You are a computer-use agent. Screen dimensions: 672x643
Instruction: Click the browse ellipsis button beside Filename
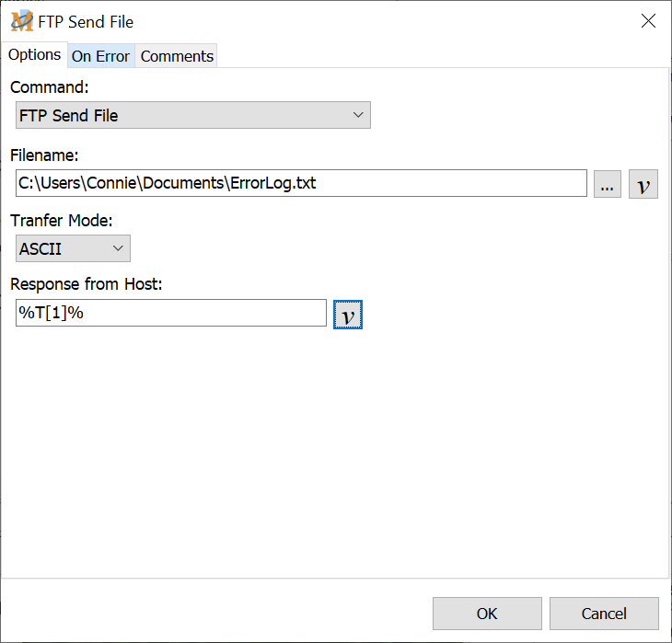[607, 184]
